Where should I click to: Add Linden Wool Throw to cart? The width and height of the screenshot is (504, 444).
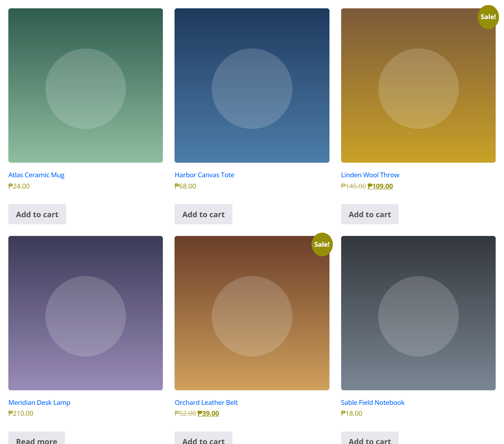370,214
